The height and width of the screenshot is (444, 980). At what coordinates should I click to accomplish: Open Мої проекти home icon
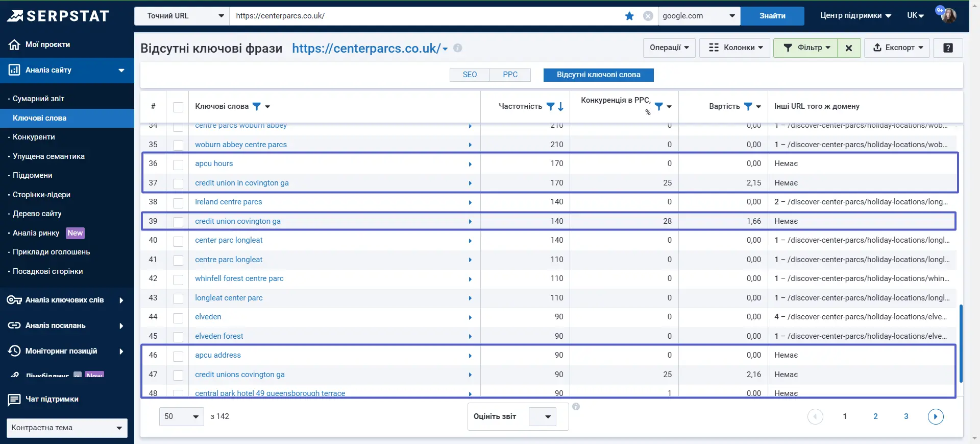coord(14,44)
